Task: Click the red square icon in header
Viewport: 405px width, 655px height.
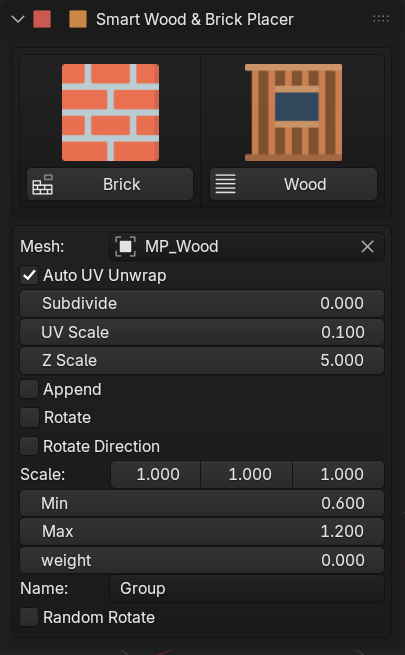Action: pos(42,19)
